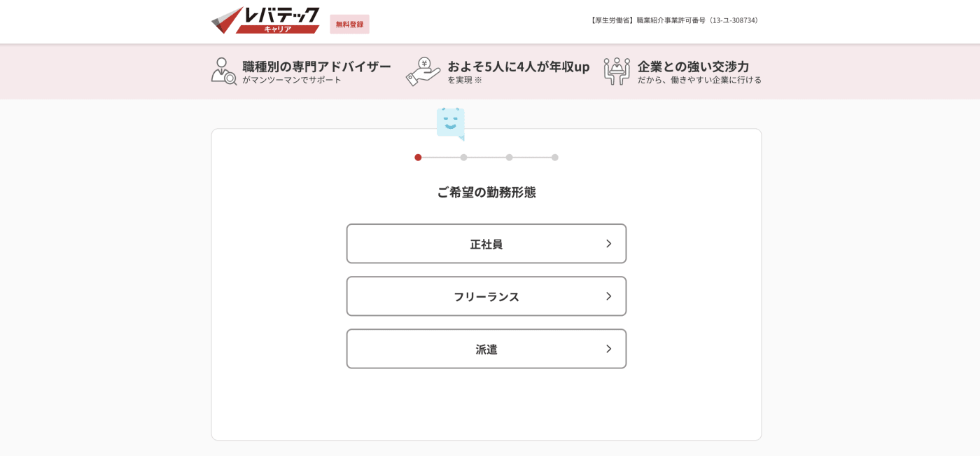This screenshot has height=456, width=980.
Task: Click the 職業紹介事業許可番号 license text
Action: pyautogui.click(x=675, y=20)
